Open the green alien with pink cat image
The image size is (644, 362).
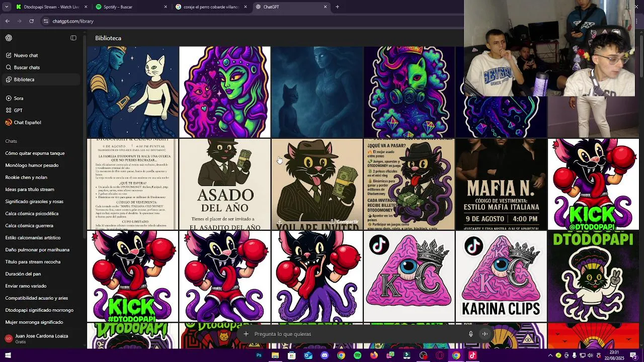click(x=225, y=92)
